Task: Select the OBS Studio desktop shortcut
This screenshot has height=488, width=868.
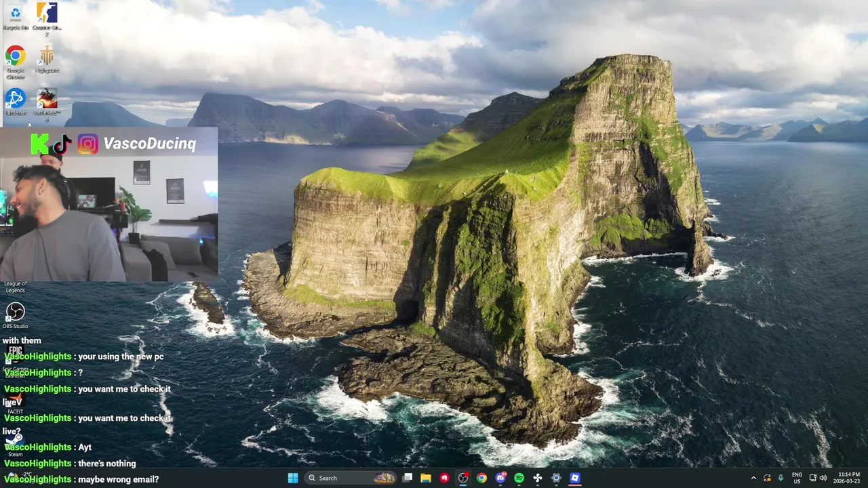Action: (15, 316)
